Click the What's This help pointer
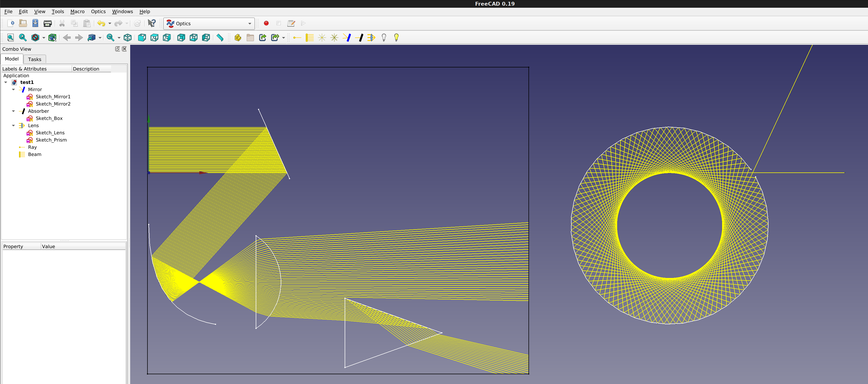 (152, 23)
